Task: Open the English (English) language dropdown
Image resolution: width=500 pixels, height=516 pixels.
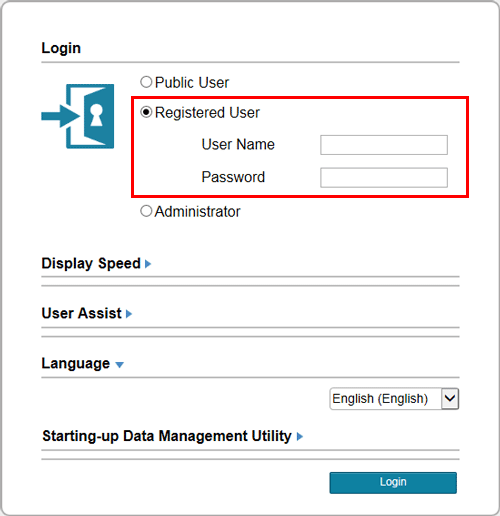Action: (x=394, y=398)
